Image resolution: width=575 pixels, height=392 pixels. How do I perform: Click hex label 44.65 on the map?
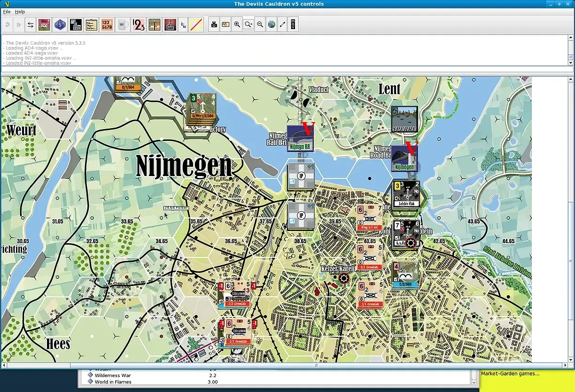(x=508, y=241)
